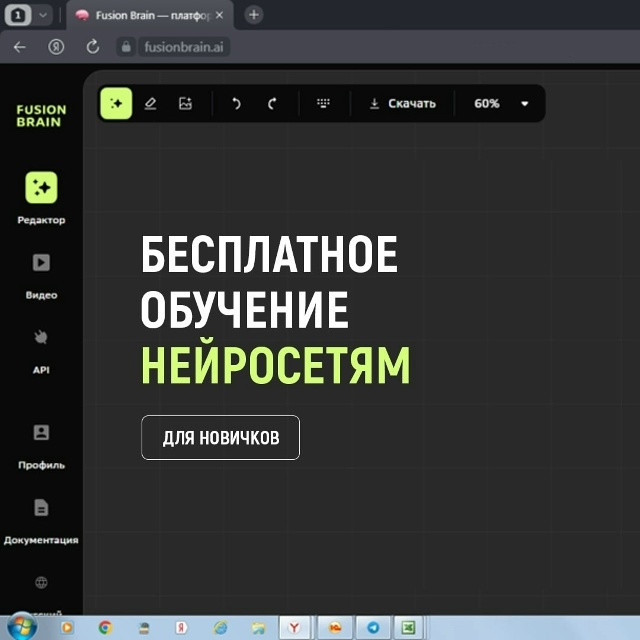Viewport: 640px width, 640px height.
Task: Go back in the browser
Action: pos(20,47)
